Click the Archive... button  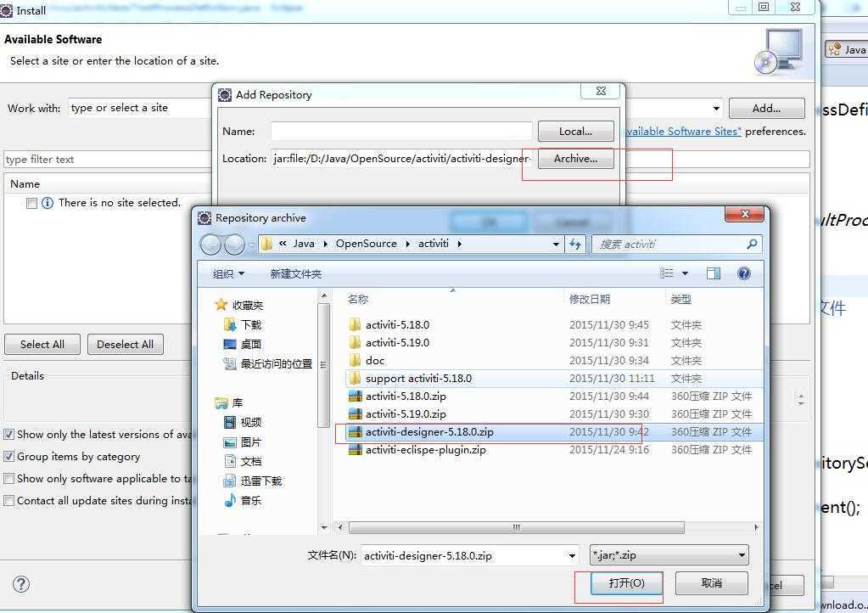click(576, 159)
